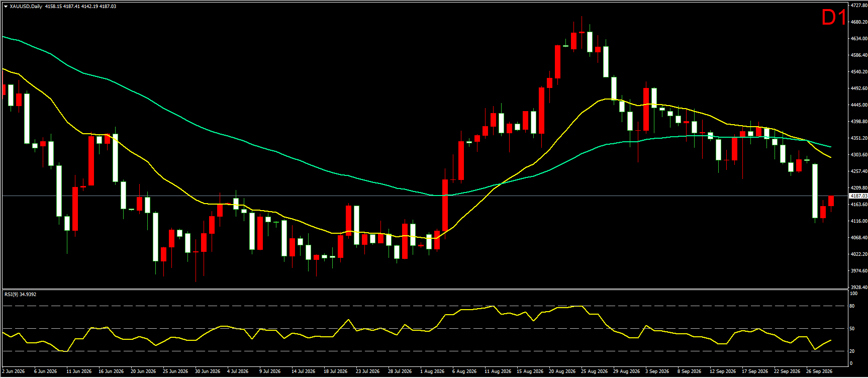The width and height of the screenshot is (868, 378).
Task: Click the RSI(9) 34.9392 indicator label
Action: (20, 295)
